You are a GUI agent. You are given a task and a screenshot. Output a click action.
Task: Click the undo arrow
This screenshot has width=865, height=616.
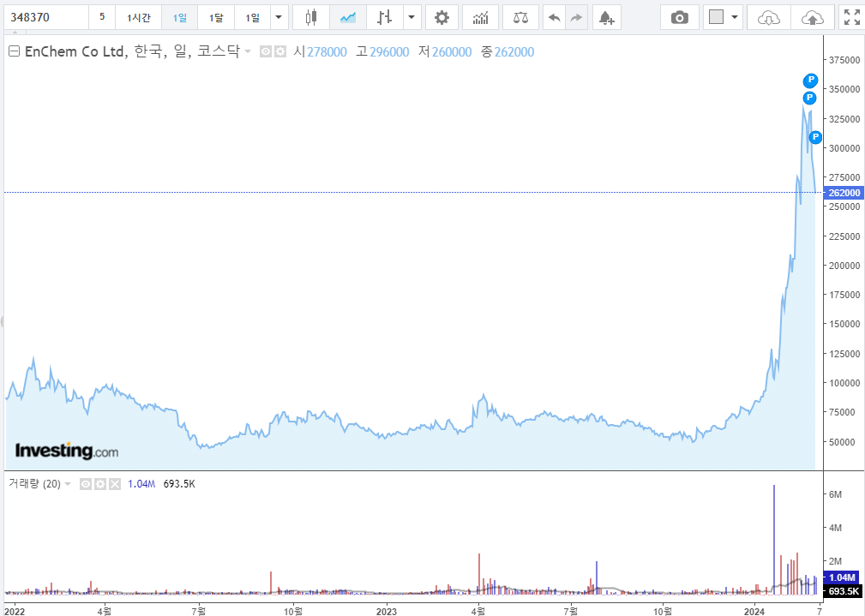555,17
